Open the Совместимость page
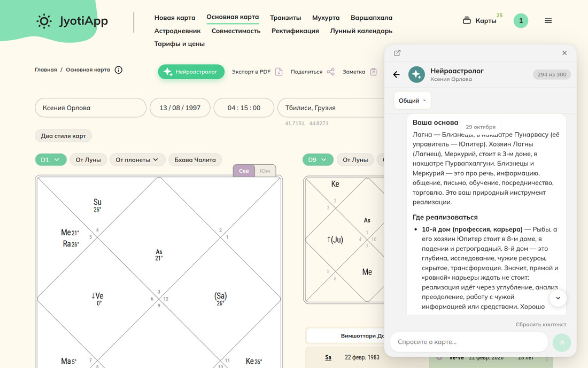Screen dimensions: 588x368 point(236,31)
